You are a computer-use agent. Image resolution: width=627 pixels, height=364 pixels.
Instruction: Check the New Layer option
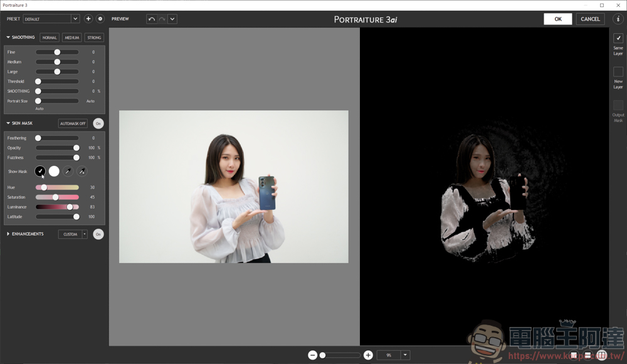[x=618, y=71]
